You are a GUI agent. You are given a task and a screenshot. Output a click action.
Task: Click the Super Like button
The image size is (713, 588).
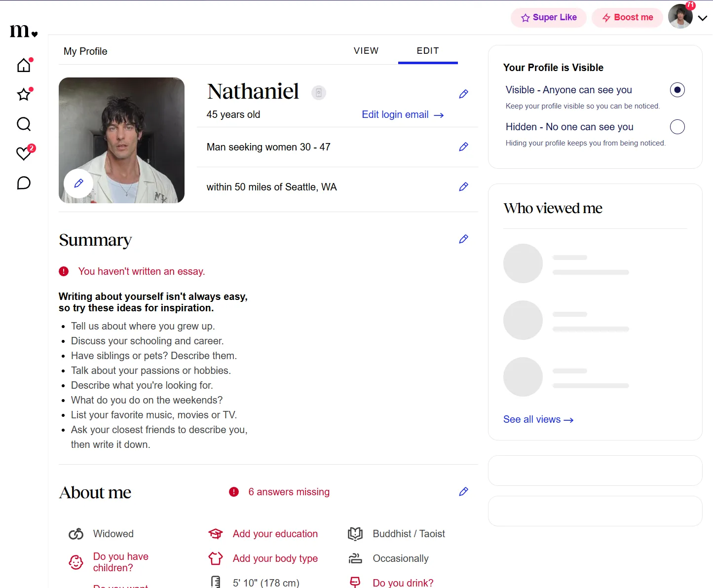click(549, 18)
